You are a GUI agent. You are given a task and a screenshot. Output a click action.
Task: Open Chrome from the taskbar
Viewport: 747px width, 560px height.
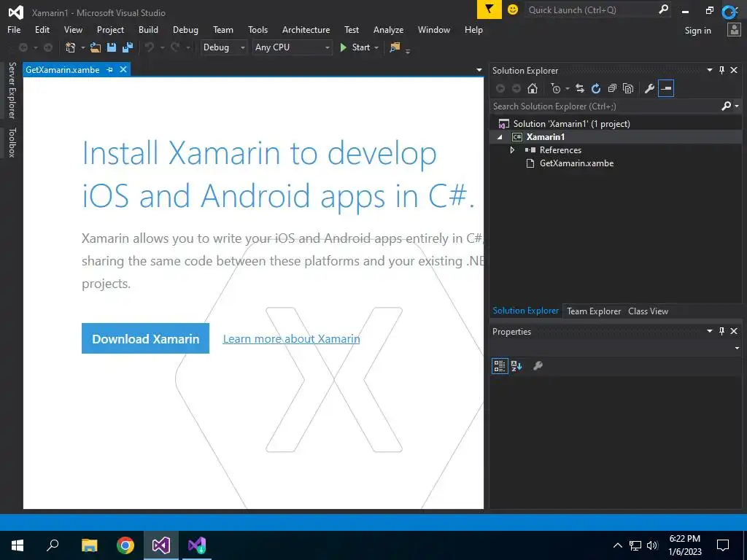[x=125, y=545]
